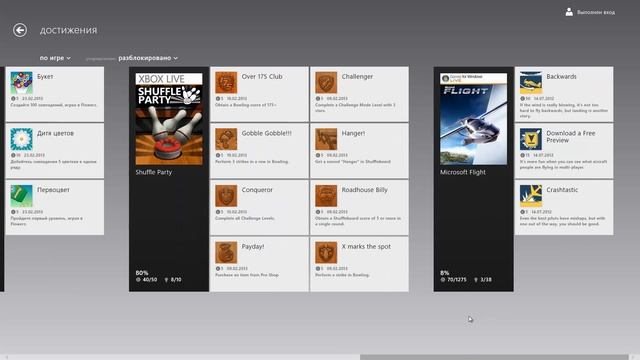Click the horizontal scrollbar thumb at bottom

click(494, 357)
